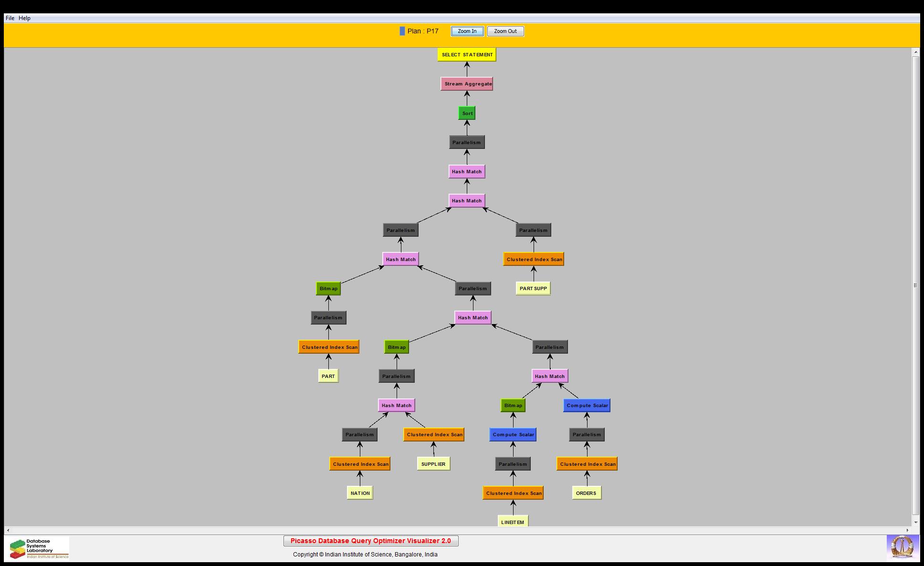Click the Database Systems Laboratory logo
Screen dimensions: 924x566
click(x=39, y=548)
